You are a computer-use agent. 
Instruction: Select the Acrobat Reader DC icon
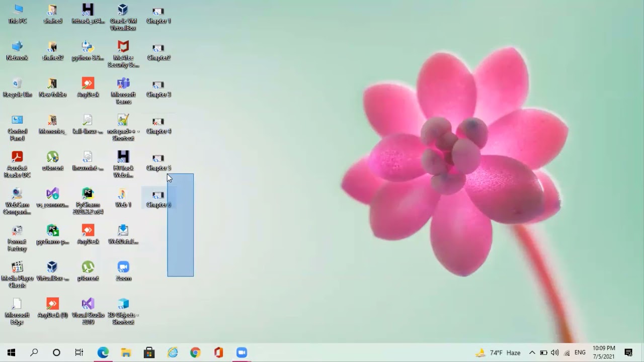[x=17, y=164]
